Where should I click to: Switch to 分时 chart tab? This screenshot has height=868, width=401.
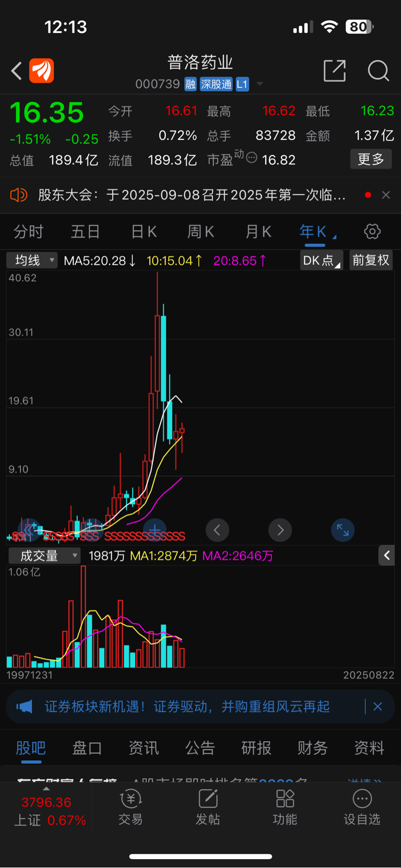click(29, 232)
